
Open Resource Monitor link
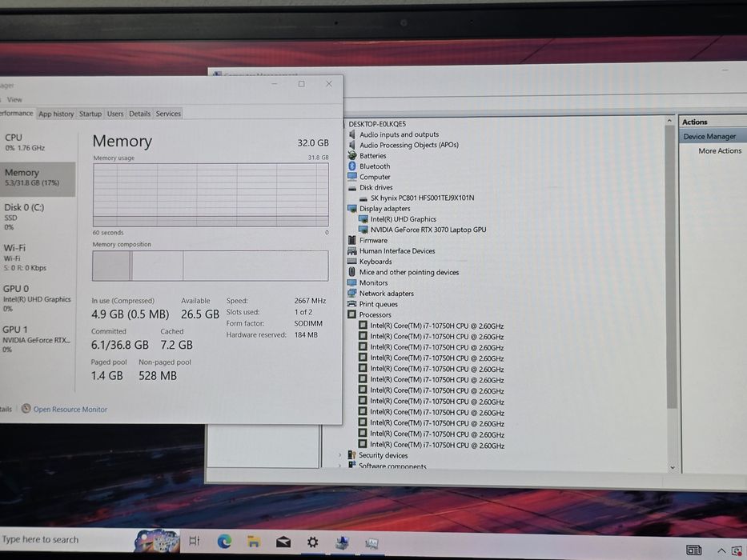(x=70, y=409)
